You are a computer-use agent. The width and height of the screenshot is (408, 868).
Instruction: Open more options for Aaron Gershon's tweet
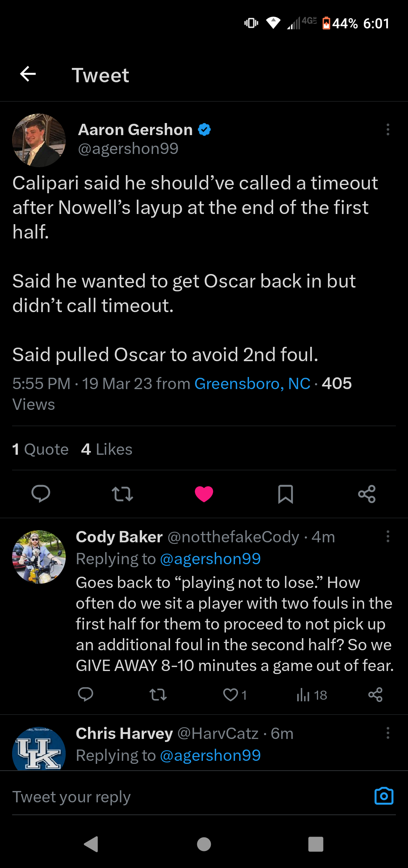(388, 129)
